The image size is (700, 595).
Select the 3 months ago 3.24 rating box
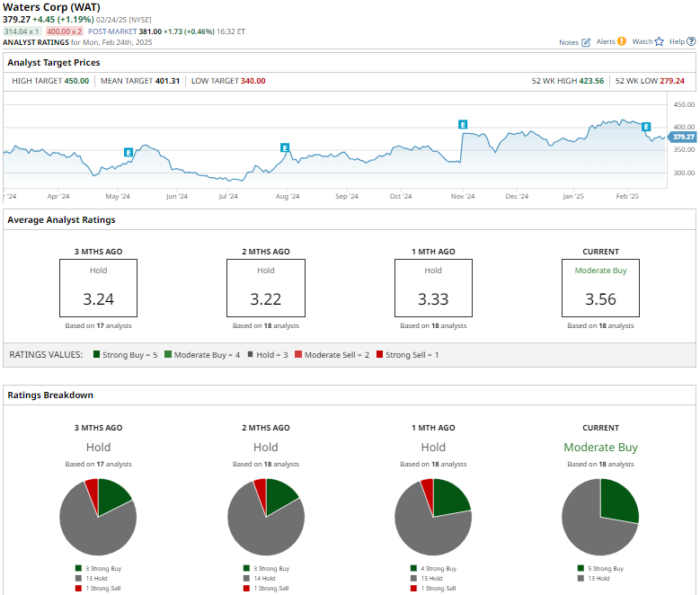98,288
